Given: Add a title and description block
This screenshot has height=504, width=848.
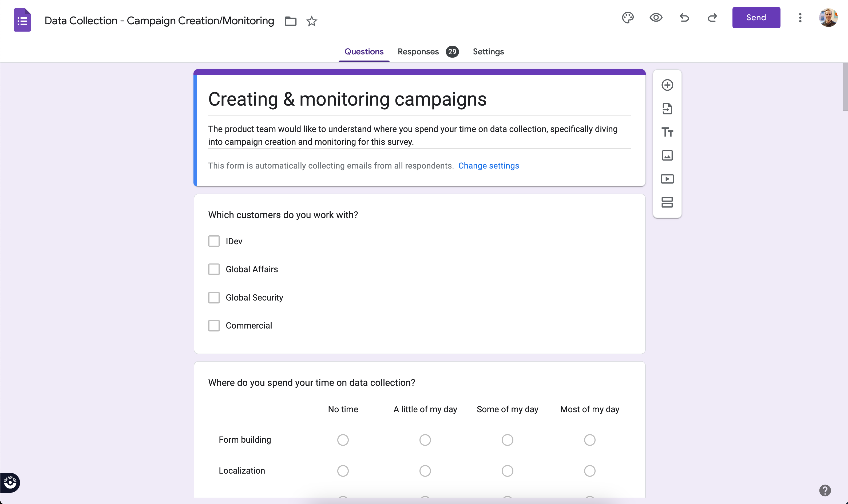Looking at the screenshot, I should pos(667,132).
